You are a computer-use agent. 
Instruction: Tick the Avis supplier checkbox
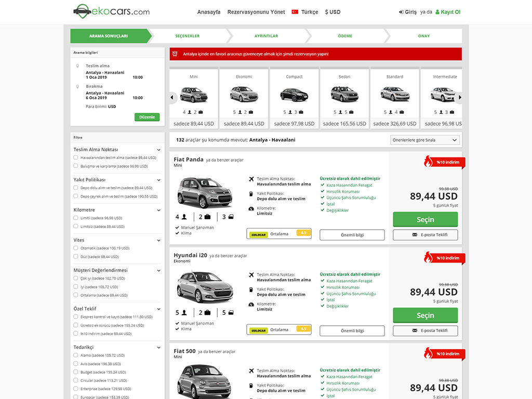76,364
